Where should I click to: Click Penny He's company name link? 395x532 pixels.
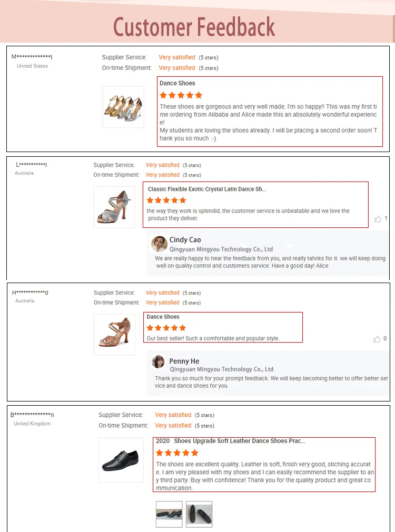click(221, 369)
